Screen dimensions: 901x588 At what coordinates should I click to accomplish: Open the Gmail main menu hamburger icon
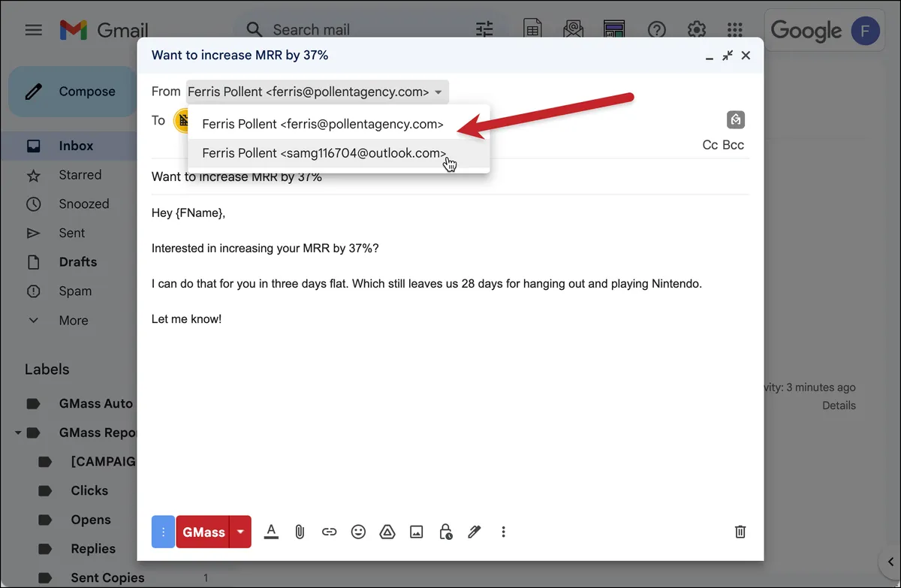(x=33, y=30)
